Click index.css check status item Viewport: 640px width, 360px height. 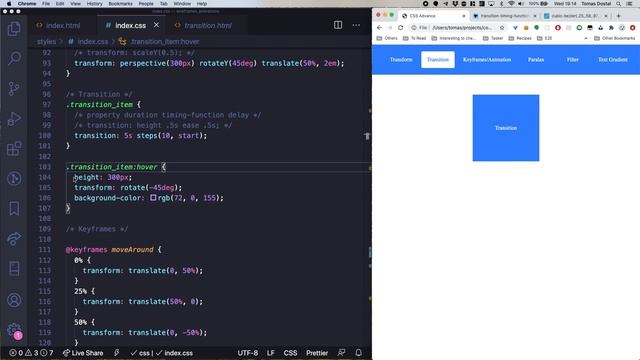174,353
